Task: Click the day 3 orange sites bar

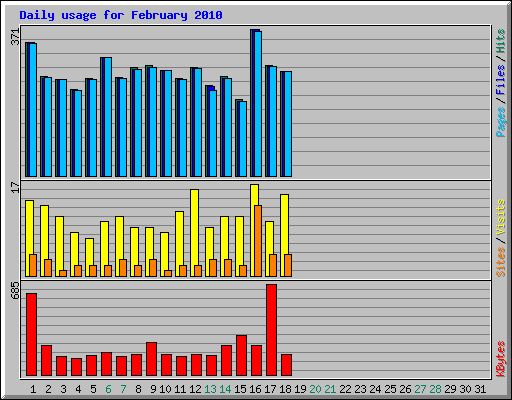Action: [63, 273]
